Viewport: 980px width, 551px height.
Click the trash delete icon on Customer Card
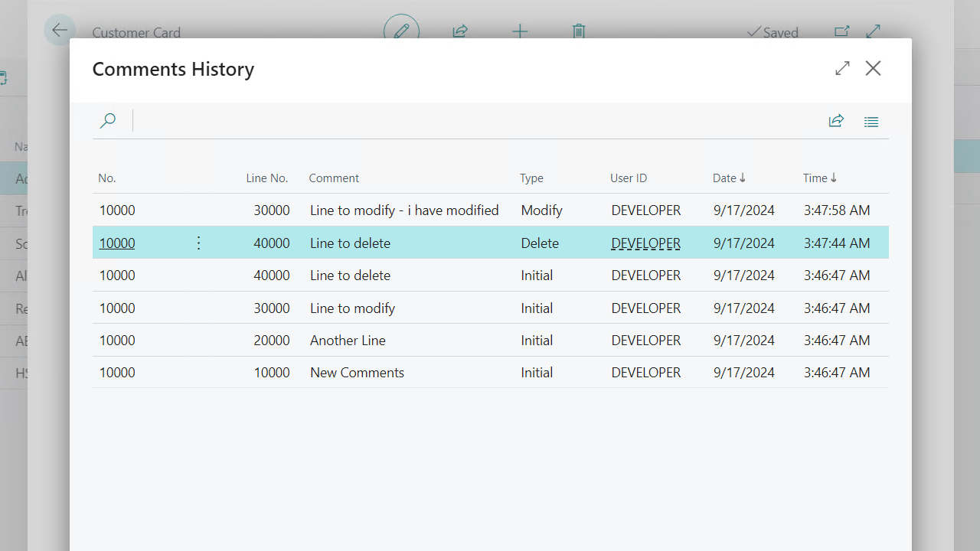(x=579, y=31)
